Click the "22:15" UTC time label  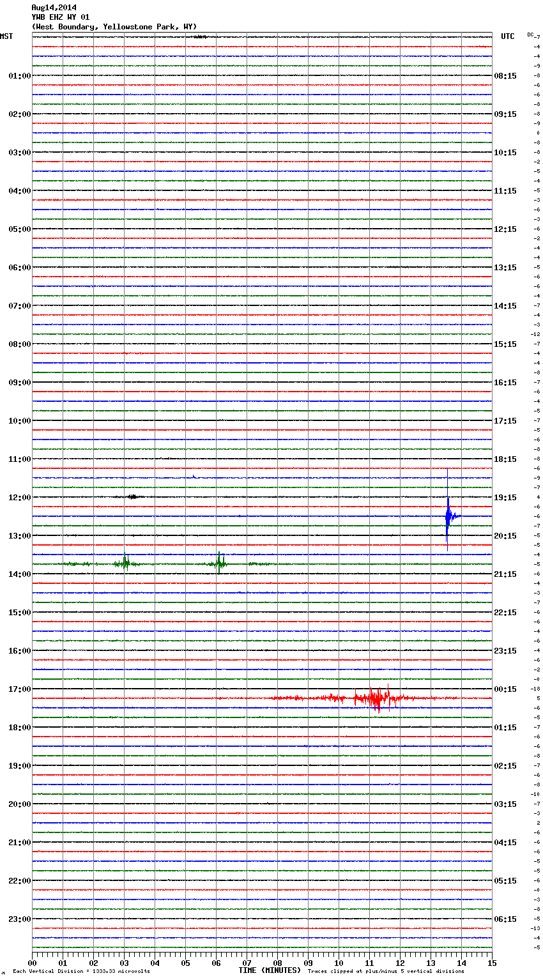point(505,613)
